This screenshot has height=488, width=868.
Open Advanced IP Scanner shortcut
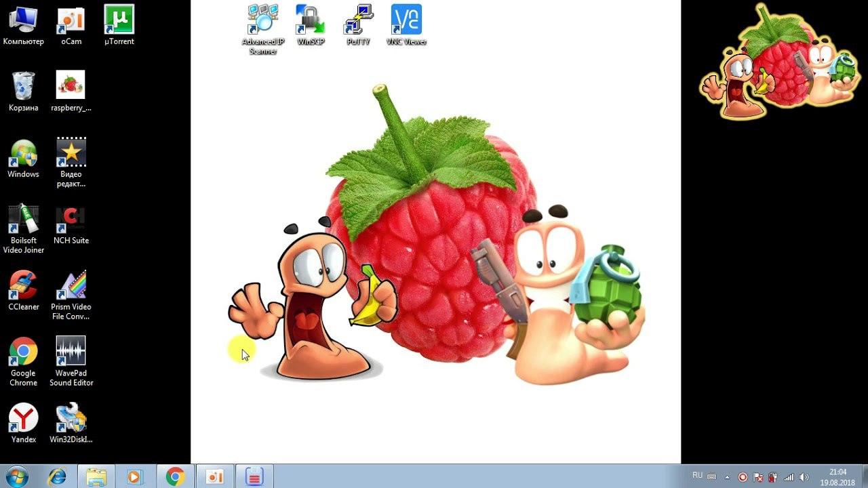263,30
